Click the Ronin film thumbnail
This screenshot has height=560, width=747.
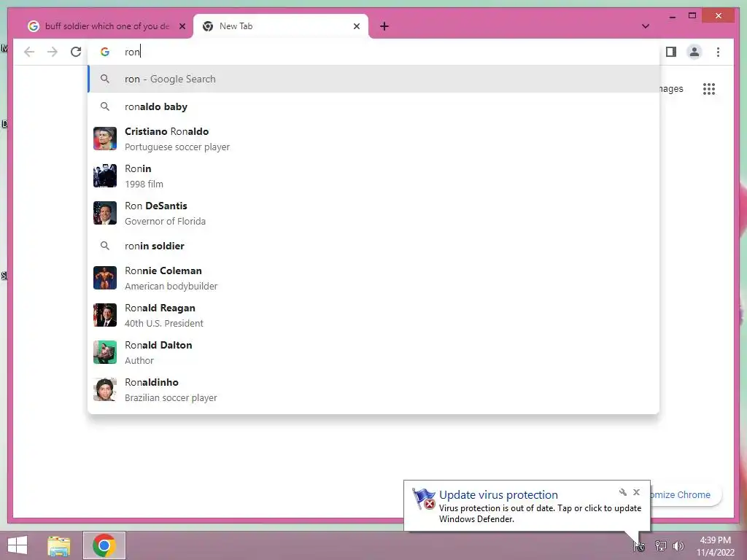pyautogui.click(x=105, y=176)
